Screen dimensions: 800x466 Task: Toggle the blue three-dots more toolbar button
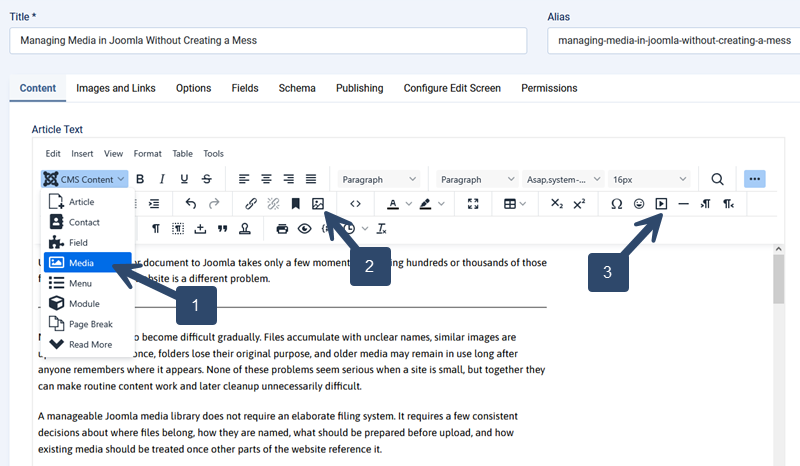(755, 179)
